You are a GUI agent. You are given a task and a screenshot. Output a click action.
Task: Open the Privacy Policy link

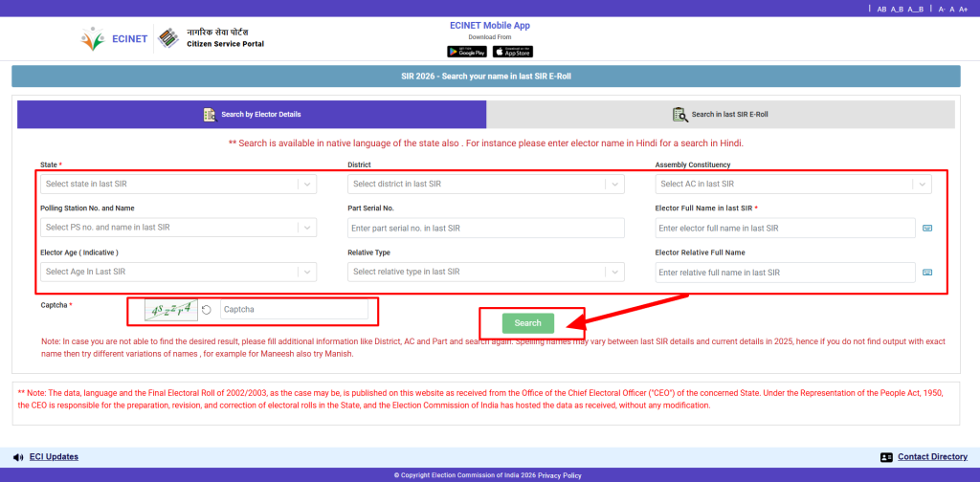(559, 475)
